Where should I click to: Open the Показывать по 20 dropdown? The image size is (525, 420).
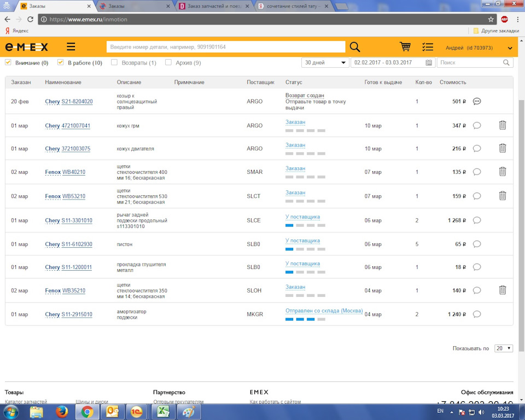pyautogui.click(x=504, y=348)
